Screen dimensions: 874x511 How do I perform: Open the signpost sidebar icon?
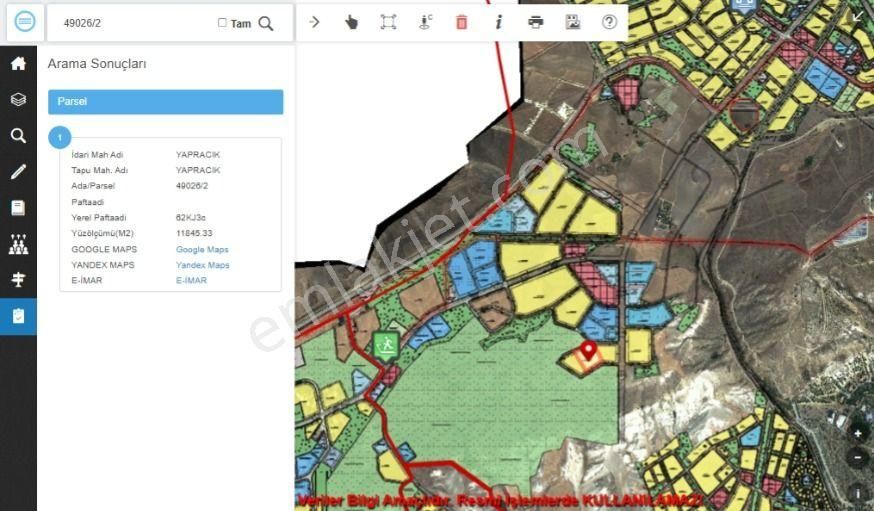(18, 280)
